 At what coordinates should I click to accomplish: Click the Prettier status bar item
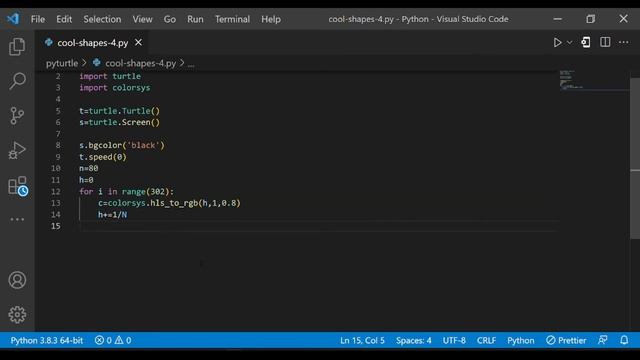pos(566,340)
